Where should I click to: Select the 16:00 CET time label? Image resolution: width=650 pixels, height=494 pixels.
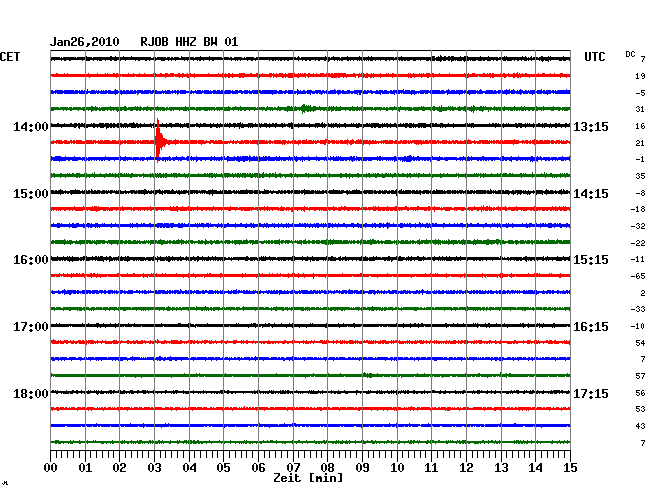[31, 260]
